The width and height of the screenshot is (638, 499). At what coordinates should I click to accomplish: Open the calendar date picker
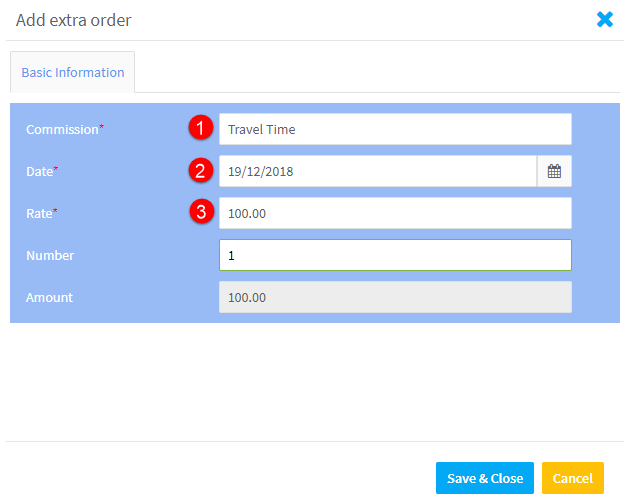(554, 171)
